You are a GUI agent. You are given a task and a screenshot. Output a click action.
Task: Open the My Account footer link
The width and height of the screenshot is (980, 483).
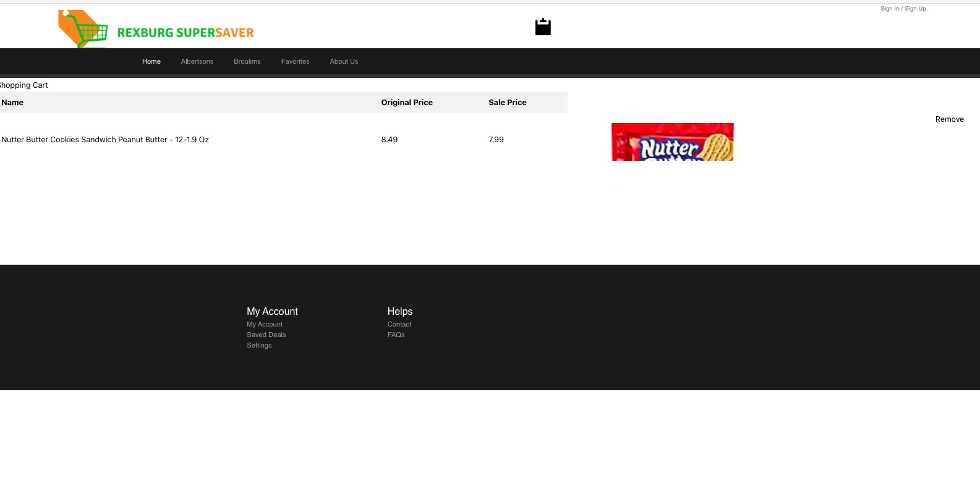265,324
